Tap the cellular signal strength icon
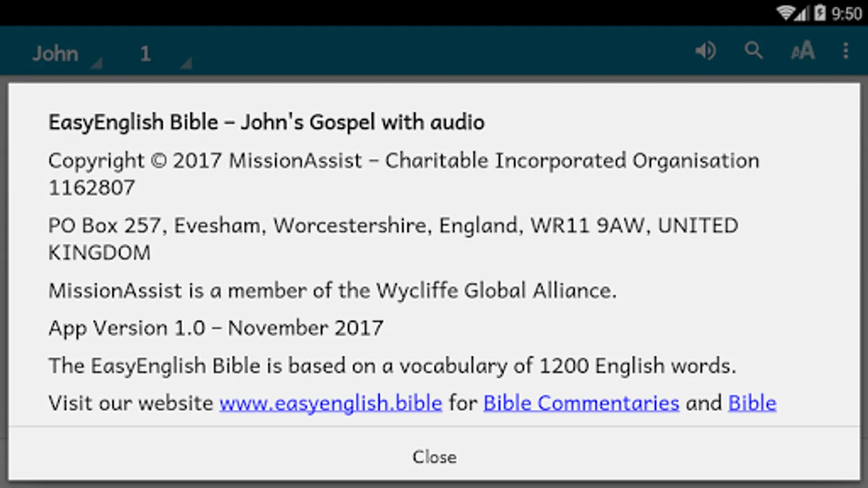 802,13
